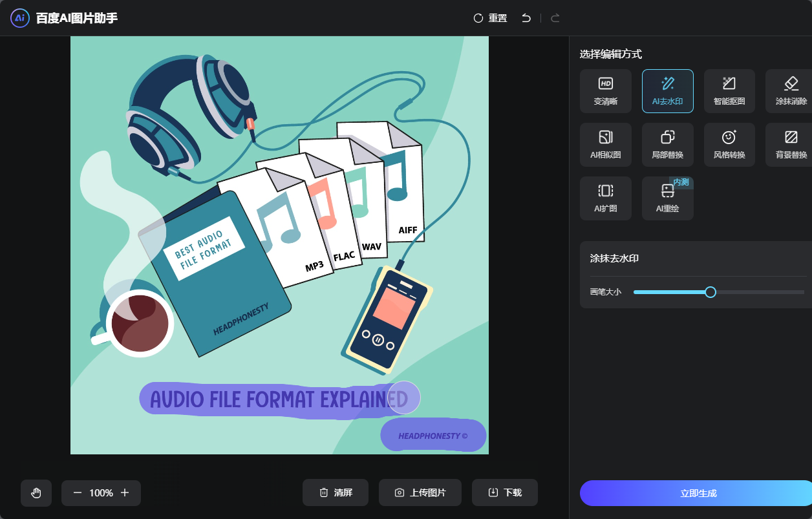Open the AI相似图 similar image tool
Screen dimensions: 812x519
point(605,145)
